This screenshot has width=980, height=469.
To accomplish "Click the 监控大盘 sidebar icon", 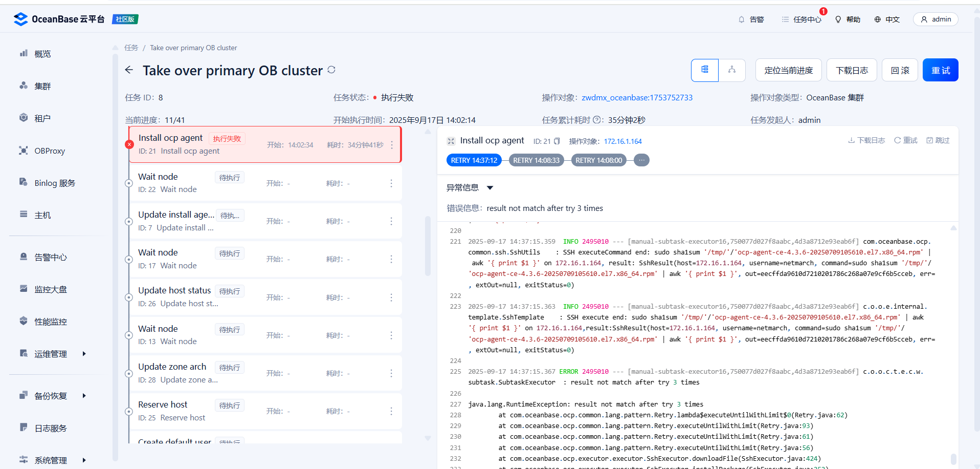I will pos(24,289).
